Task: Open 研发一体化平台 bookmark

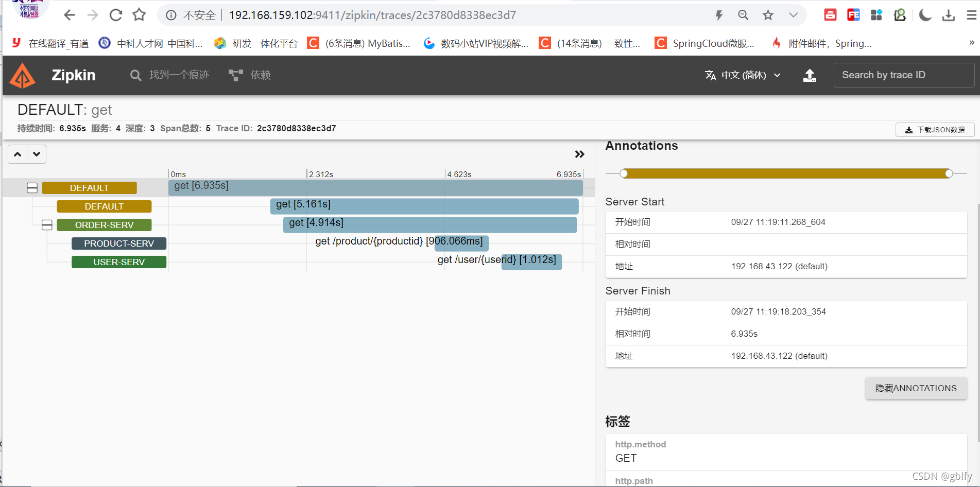Action: (x=256, y=43)
